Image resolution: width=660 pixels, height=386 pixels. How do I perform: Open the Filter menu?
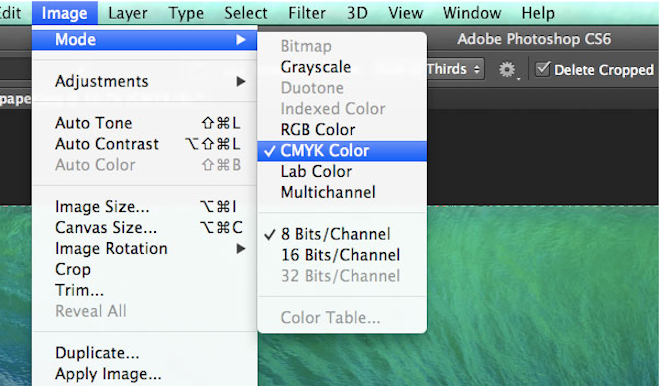point(307,13)
